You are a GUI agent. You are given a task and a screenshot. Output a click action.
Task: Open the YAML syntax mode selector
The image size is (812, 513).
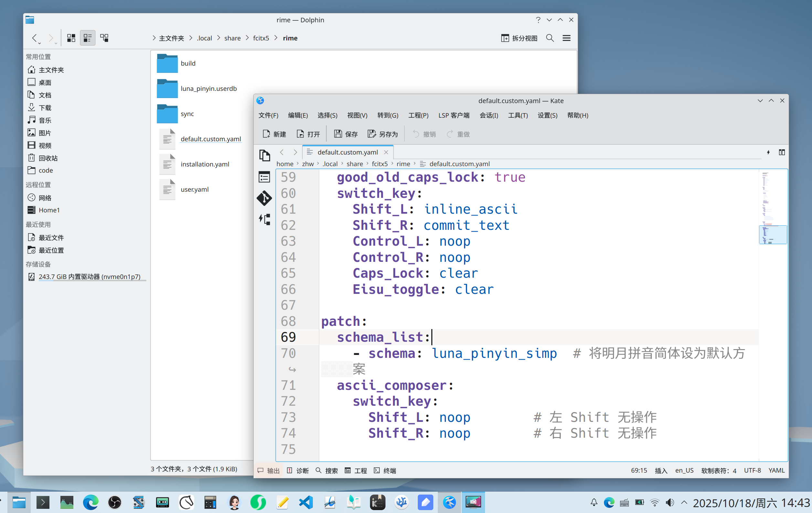pyautogui.click(x=776, y=471)
